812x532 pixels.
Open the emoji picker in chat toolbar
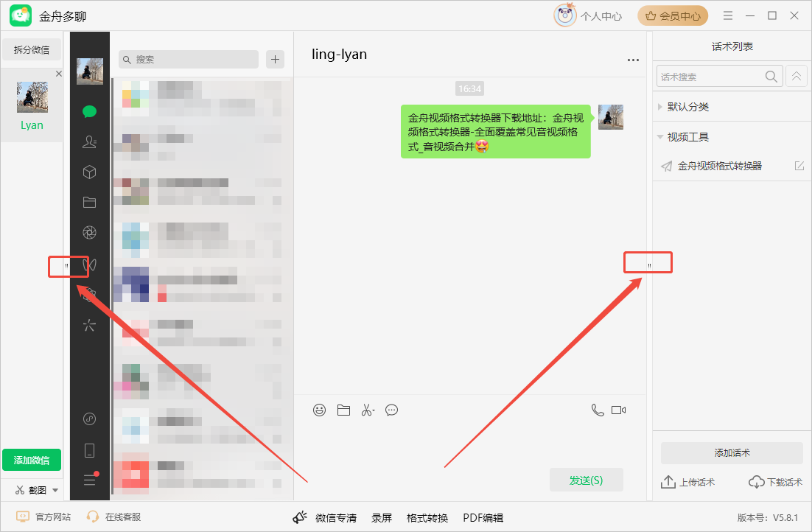pyautogui.click(x=320, y=410)
